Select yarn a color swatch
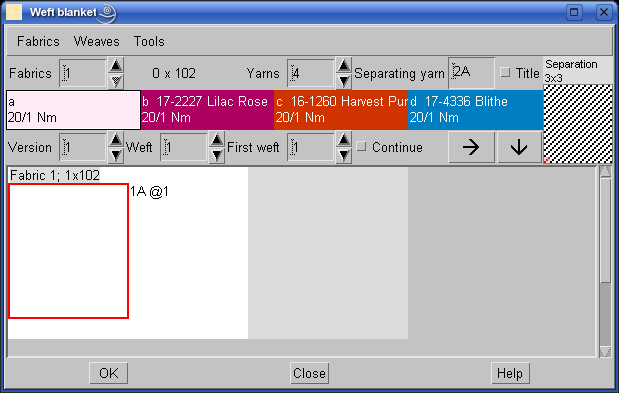The image size is (619, 393). coord(73,110)
